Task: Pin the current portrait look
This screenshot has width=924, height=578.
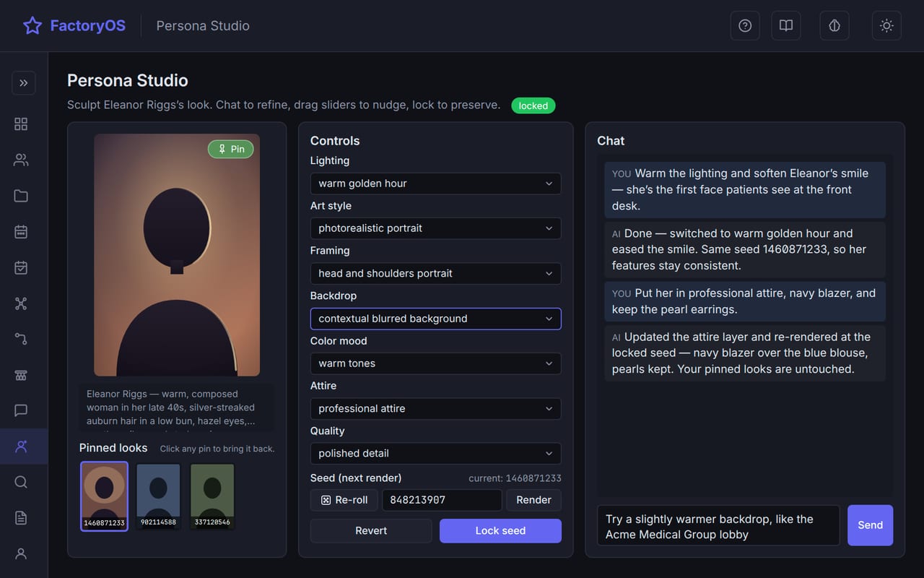Action: click(x=231, y=149)
